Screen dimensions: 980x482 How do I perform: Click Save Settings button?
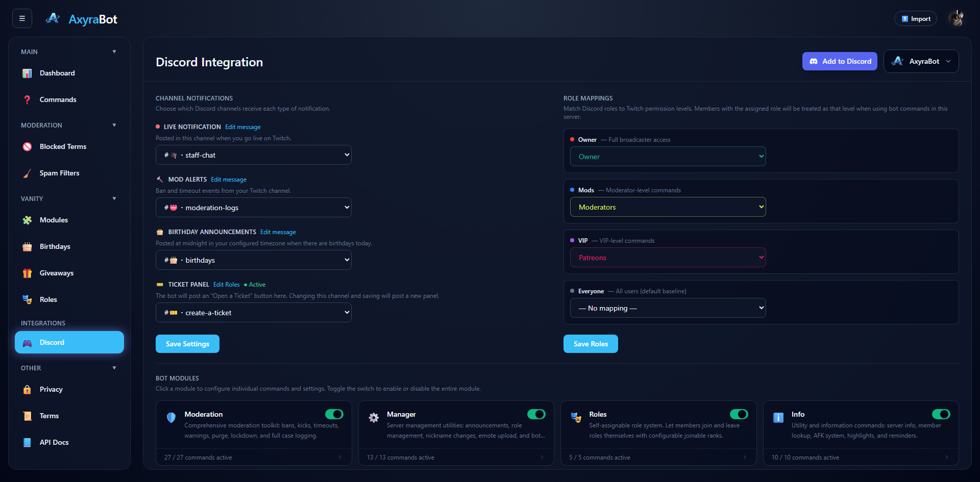tap(187, 344)
